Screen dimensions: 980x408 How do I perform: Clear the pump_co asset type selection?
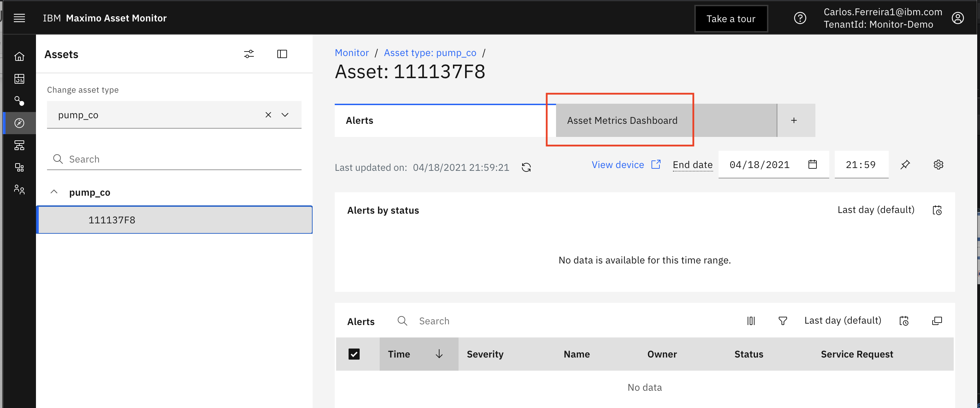[268, 115]
